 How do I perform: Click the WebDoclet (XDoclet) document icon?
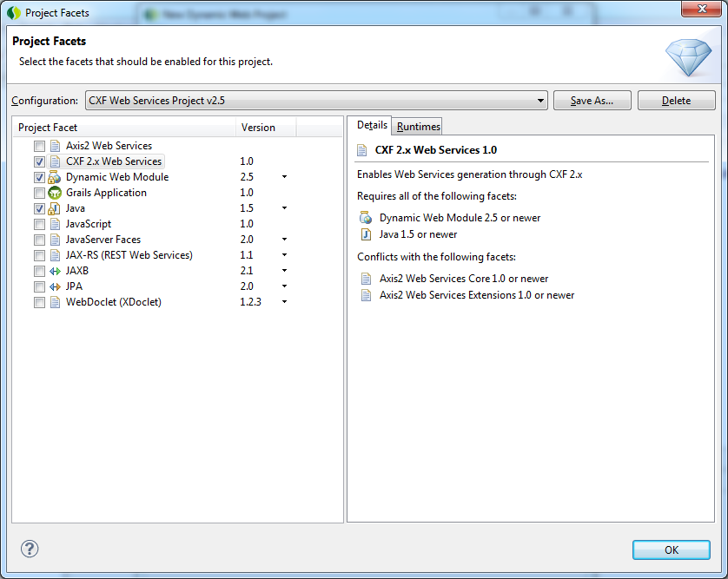[55, 302]
